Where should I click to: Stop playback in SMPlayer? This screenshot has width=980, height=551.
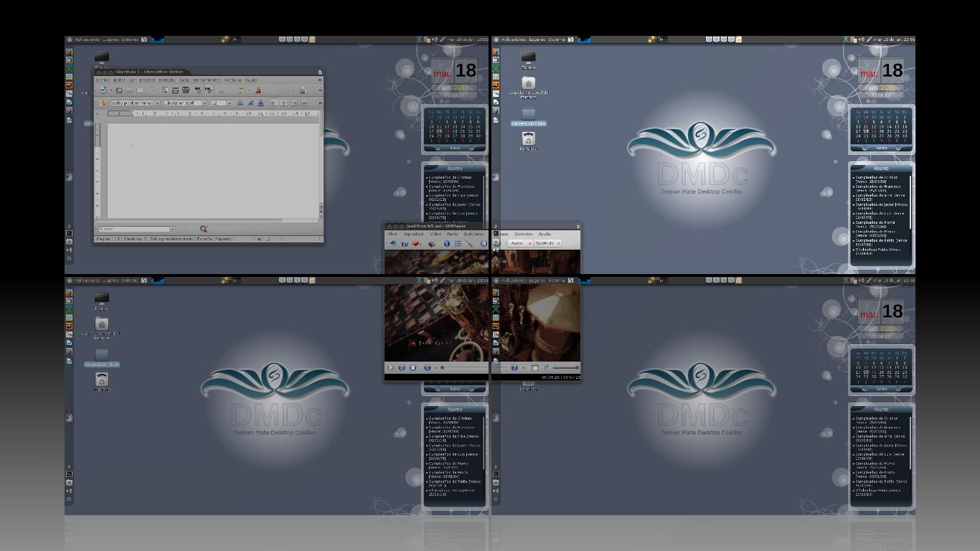(x=413, y=367)
